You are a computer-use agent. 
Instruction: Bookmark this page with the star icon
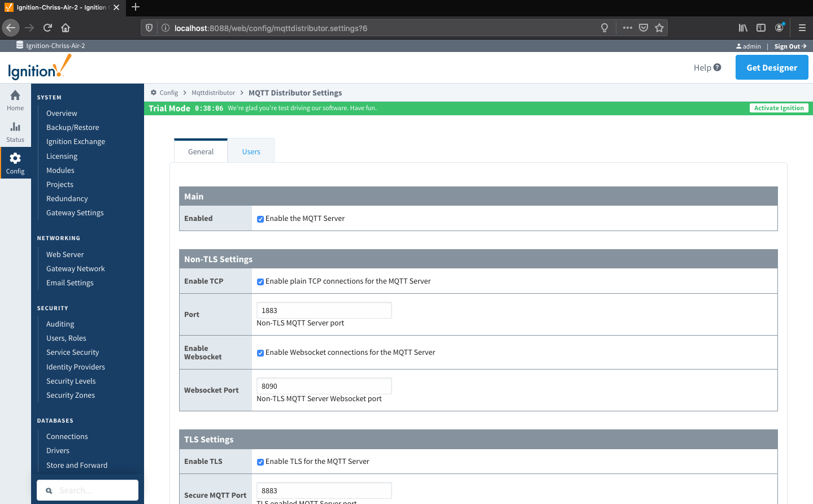pyautogui.click(x=659, y=28)
